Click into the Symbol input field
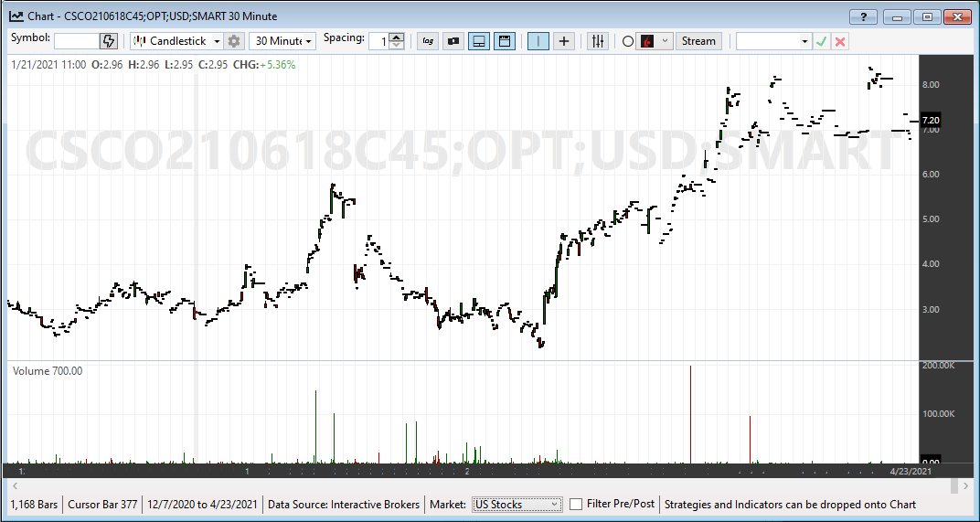This screenshot has width=980, height=522. click(77, 41)
